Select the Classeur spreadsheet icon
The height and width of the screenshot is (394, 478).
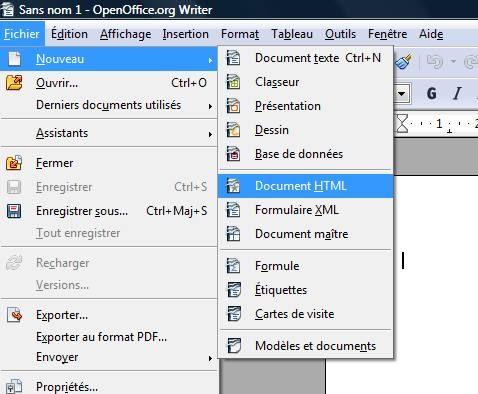coord(233,82)
